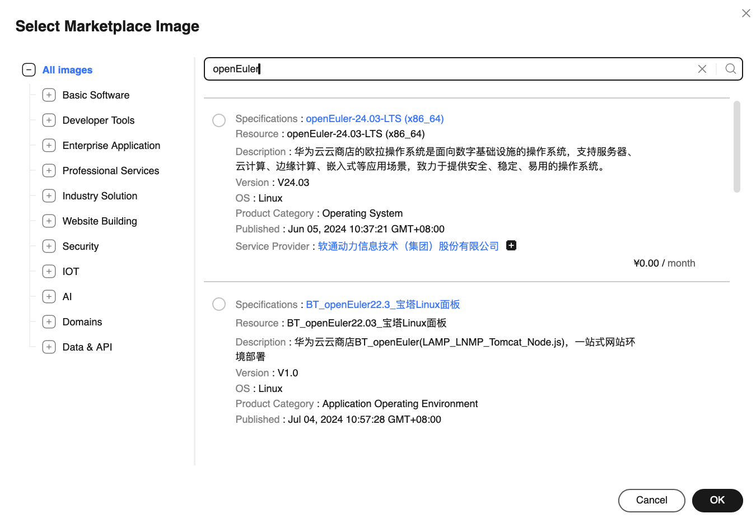The width and height of the screenshot is (756, 532).
Task: Close the Select Marketplace Image dialog
Action: (x=745, y=13)
